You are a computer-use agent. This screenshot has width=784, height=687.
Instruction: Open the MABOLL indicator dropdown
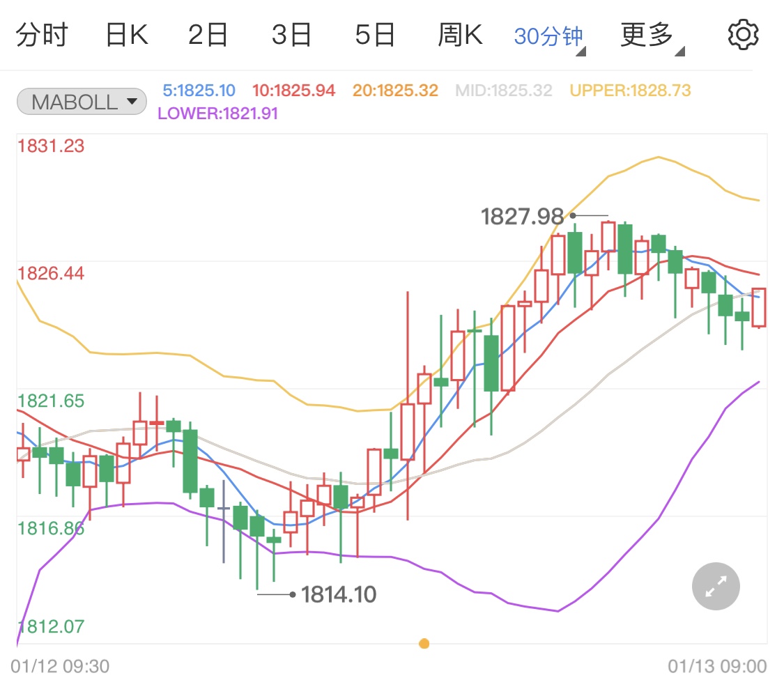click(x=82, y=102)
